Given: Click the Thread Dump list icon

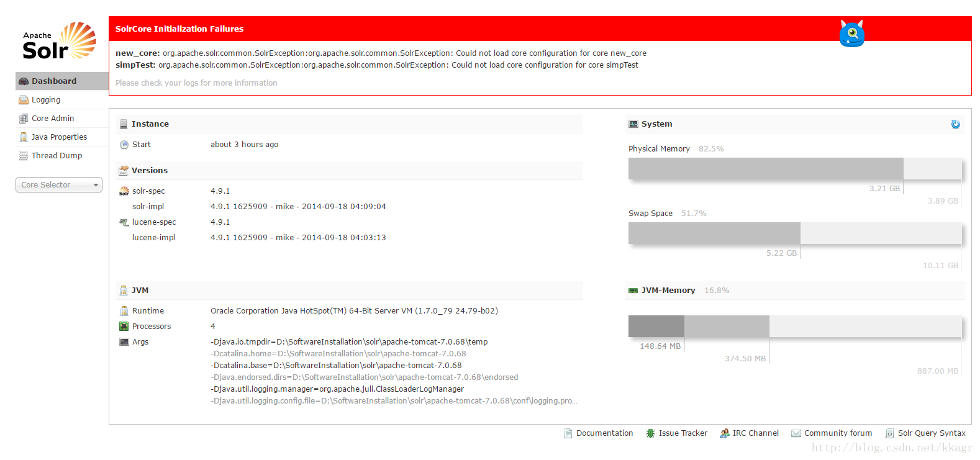Looking at the screenshot, I should [x=24, y=156].
